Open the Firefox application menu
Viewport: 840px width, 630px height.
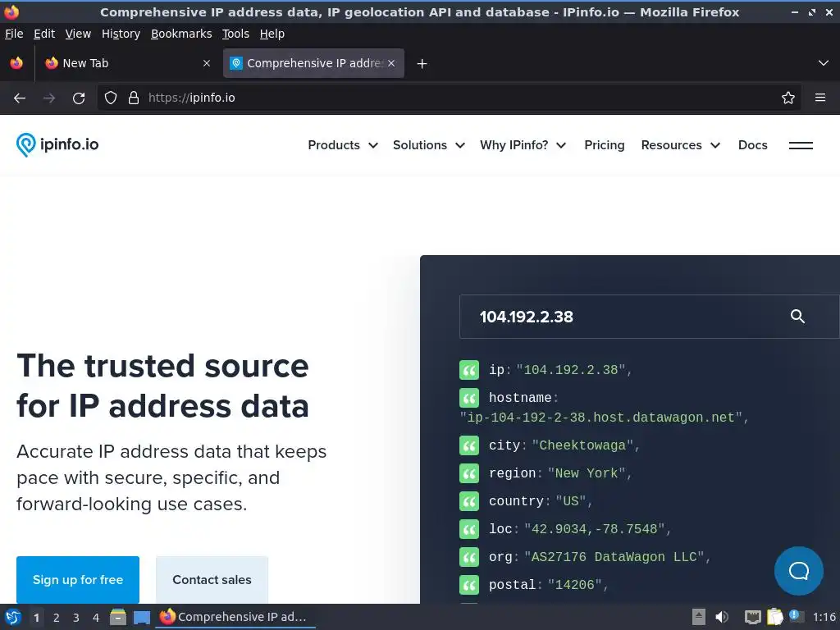[819, 98]
